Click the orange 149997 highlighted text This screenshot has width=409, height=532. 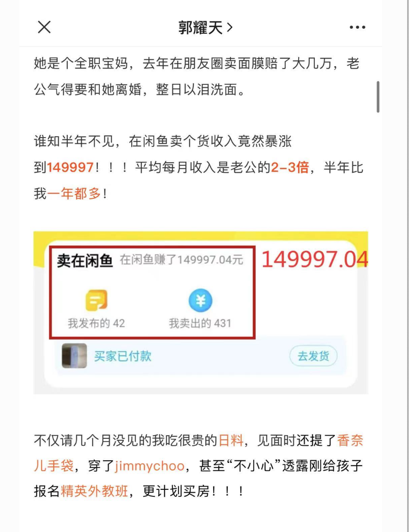pyautogui.click(x=70, y=168)
